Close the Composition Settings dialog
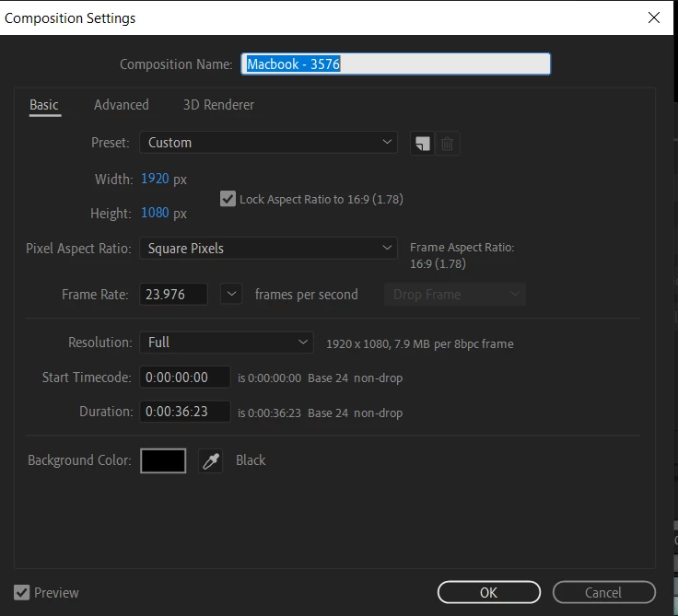 [654, 17]
